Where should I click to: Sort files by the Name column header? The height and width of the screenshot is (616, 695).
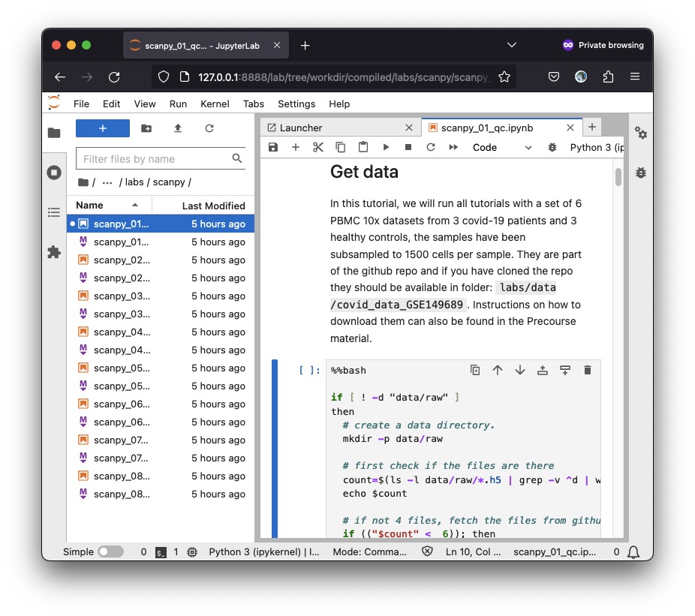point(90,206)
